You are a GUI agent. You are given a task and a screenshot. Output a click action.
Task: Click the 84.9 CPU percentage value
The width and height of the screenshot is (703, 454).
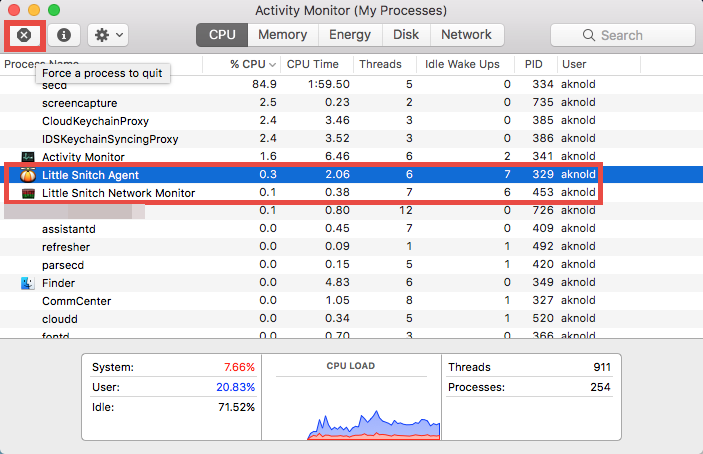264,84
